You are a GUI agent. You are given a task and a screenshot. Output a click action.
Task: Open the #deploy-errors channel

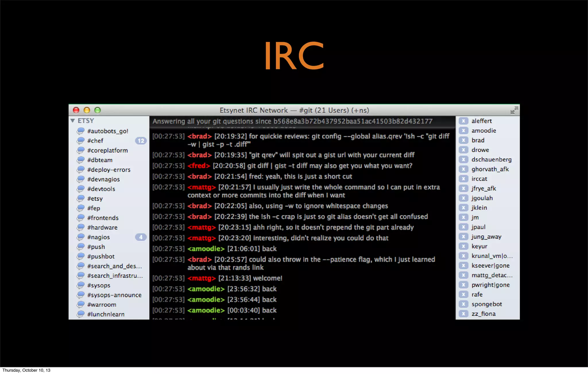[109, 170]
